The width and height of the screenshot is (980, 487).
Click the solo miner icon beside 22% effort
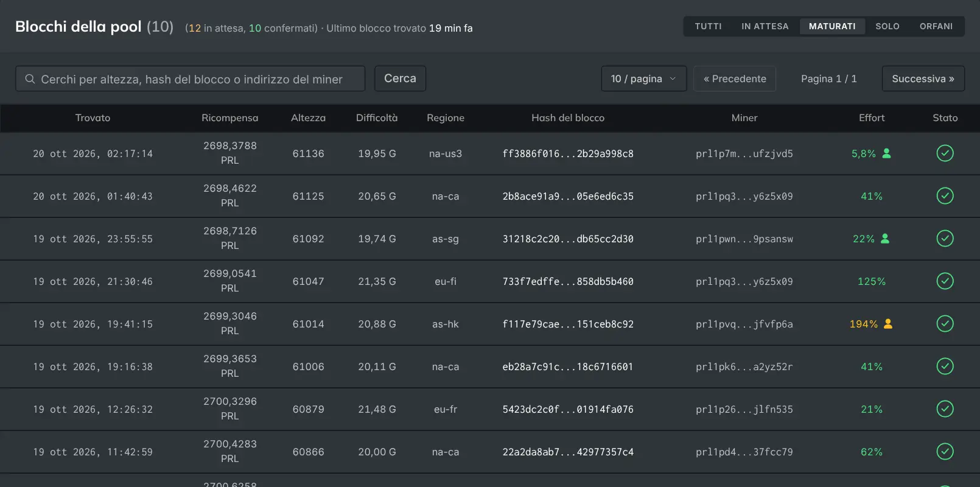[885, 239]
